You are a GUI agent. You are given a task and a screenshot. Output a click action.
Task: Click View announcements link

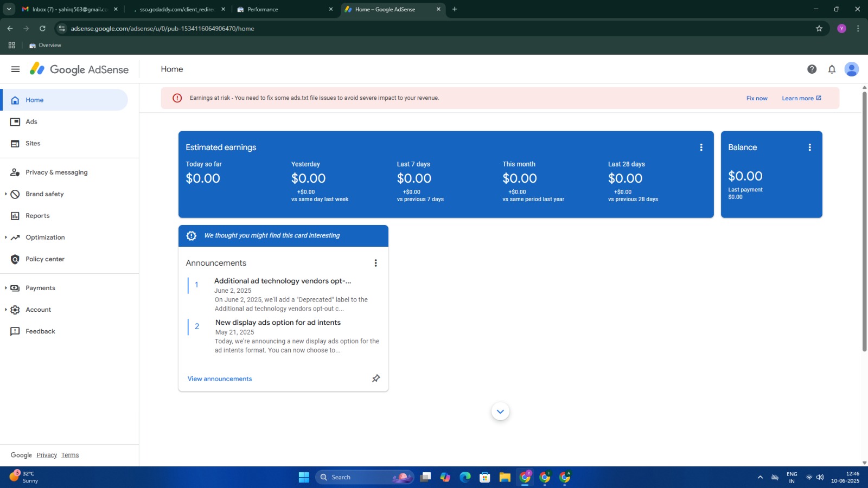[220, 378]
